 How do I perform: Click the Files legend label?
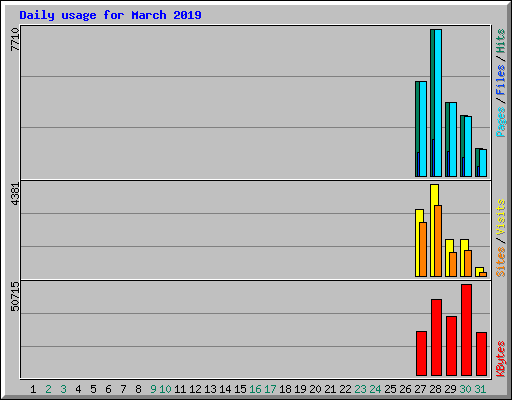point(500,79)
